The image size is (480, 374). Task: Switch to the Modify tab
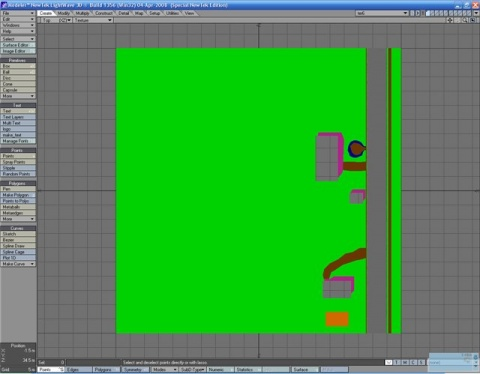point(64,13)
